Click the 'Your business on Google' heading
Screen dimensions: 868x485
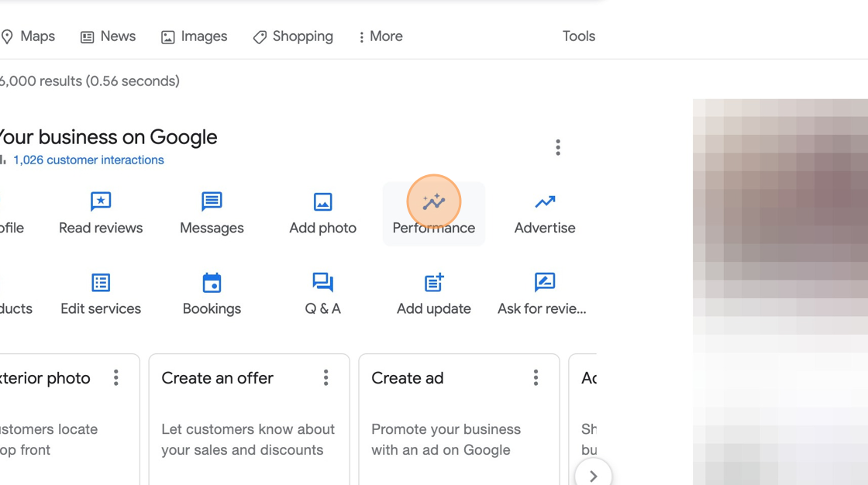(108, 137)
